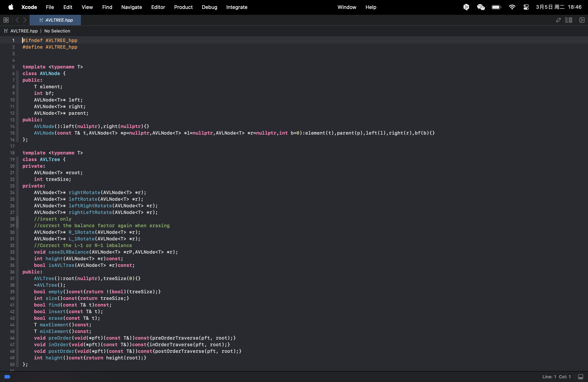The image size is (588, 382).
Task: Click the blue breakpoint indicator at bottom left
Action: (7, 377)
